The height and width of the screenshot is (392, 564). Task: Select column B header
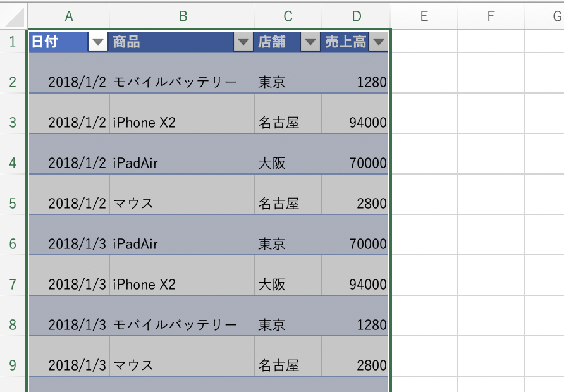point(182,16)
